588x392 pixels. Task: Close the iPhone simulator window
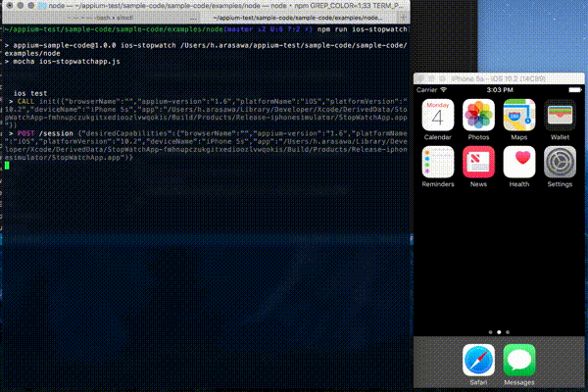pyautogui.click(x=420, y=78)
